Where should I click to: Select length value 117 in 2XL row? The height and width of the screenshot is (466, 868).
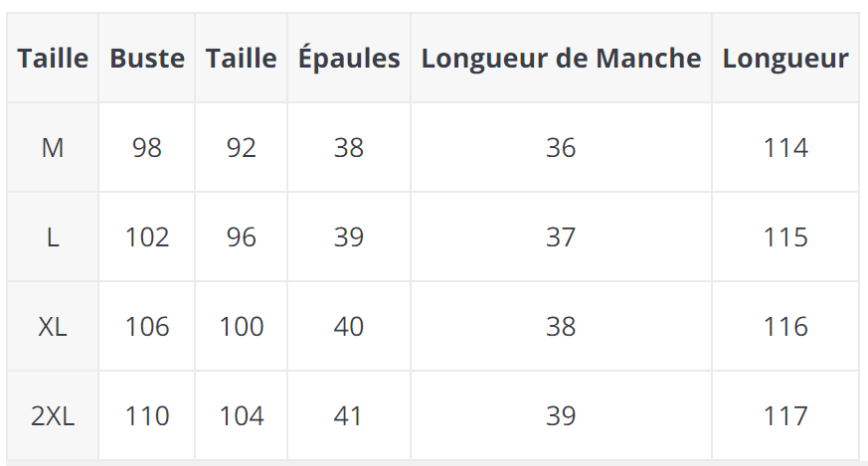pos(785,416)
